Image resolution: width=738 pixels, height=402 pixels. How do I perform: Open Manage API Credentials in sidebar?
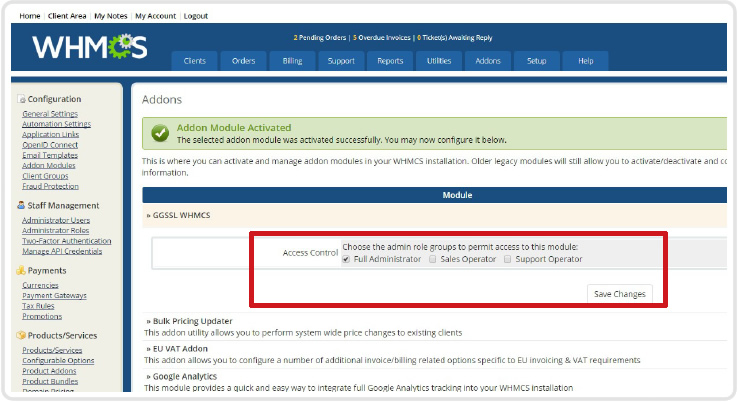(62, 251)
